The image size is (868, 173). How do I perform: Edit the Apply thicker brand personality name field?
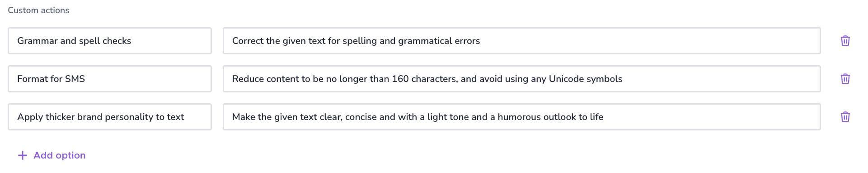pos(110,117)
